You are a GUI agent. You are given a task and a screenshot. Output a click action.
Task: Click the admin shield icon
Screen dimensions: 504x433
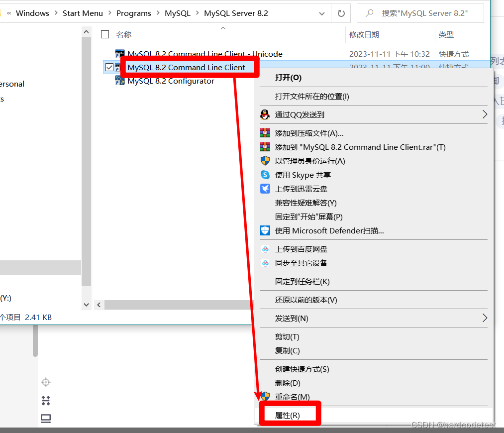[x=265, y=160]
